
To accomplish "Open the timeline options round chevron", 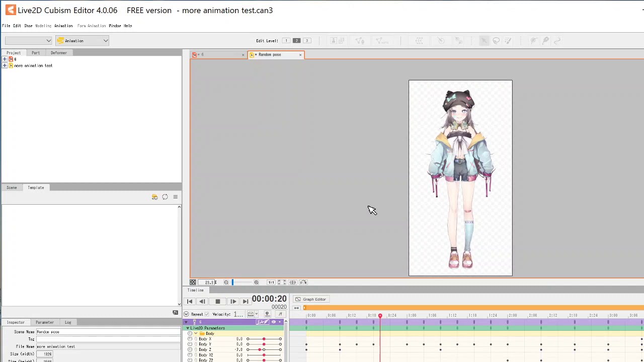I will pyautogui.click(x=186, y=314).
